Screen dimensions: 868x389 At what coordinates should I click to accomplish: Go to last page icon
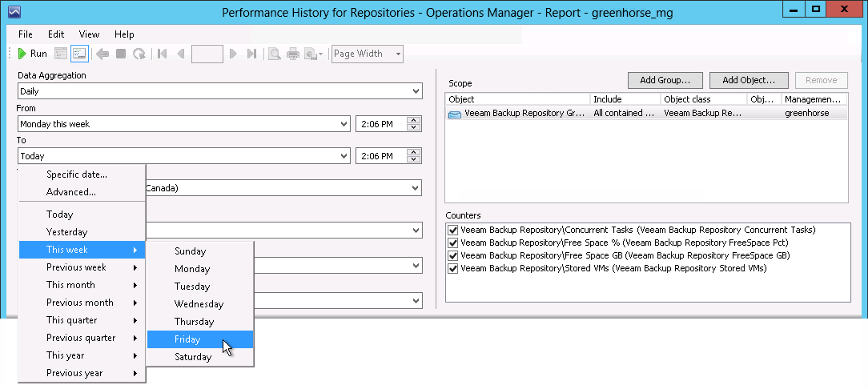click(251, 54)
